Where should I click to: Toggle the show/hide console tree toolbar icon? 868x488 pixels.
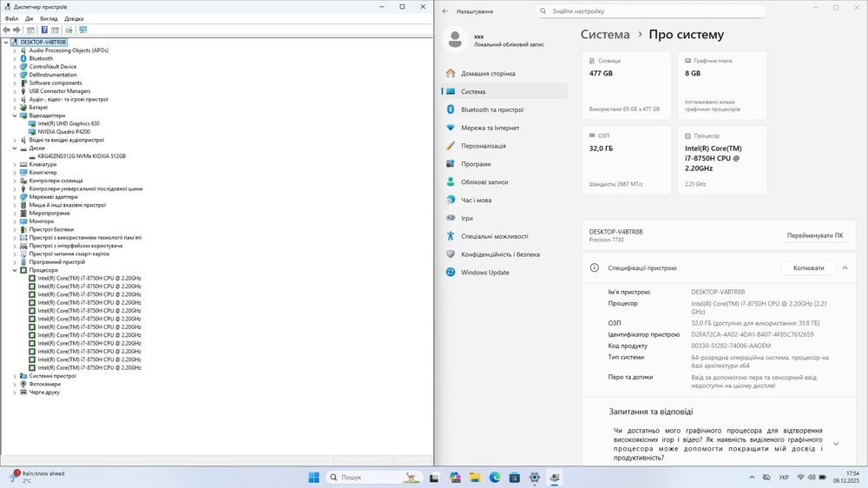[30, 30]
